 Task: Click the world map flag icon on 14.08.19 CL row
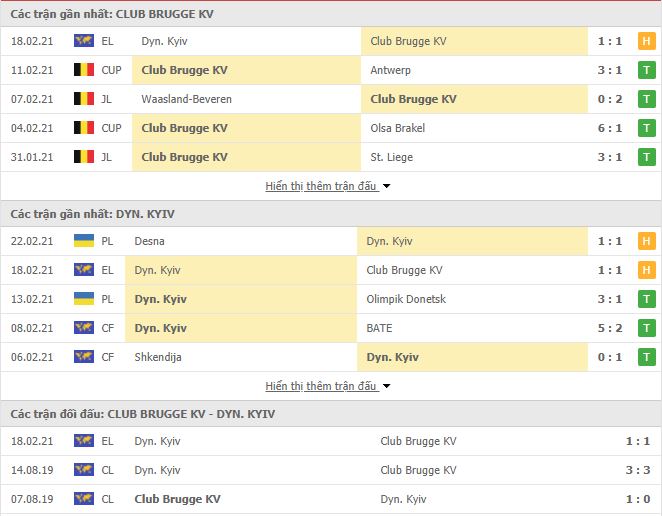[x=84, y=470]
